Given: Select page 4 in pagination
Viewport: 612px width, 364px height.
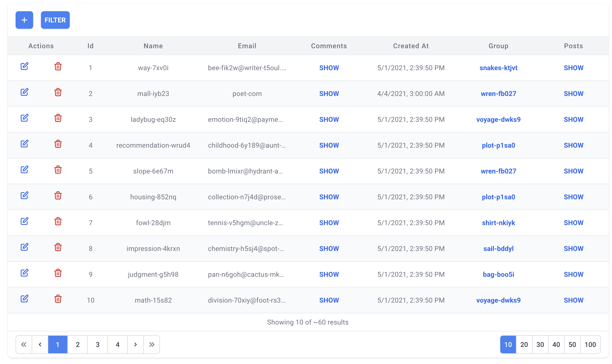Looking at the screenshot, I should [118, 344].
